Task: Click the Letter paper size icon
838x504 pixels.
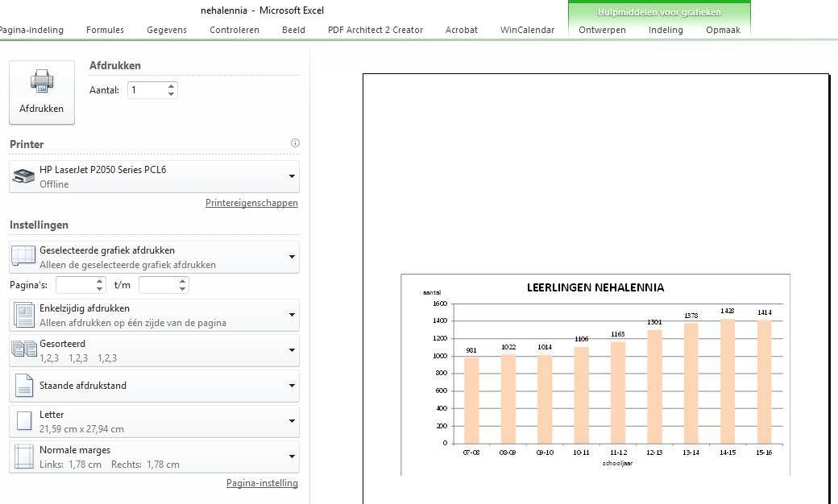Action: (x=24, y=421)
